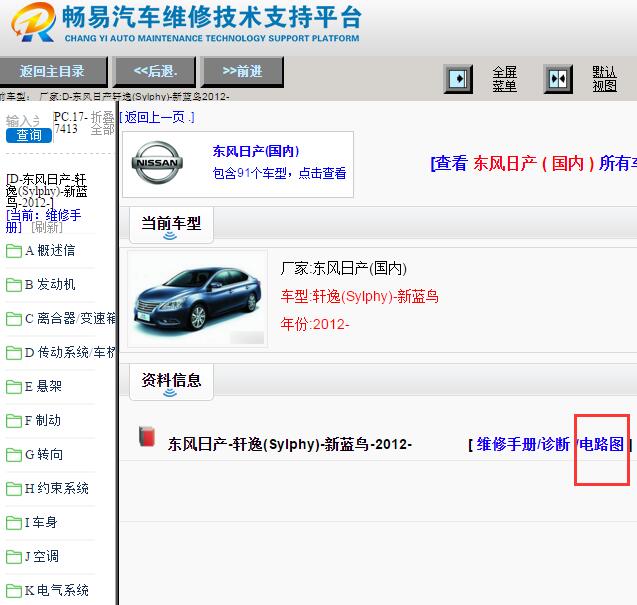
Task: Open 电路图 link
Action: point(602,444)
